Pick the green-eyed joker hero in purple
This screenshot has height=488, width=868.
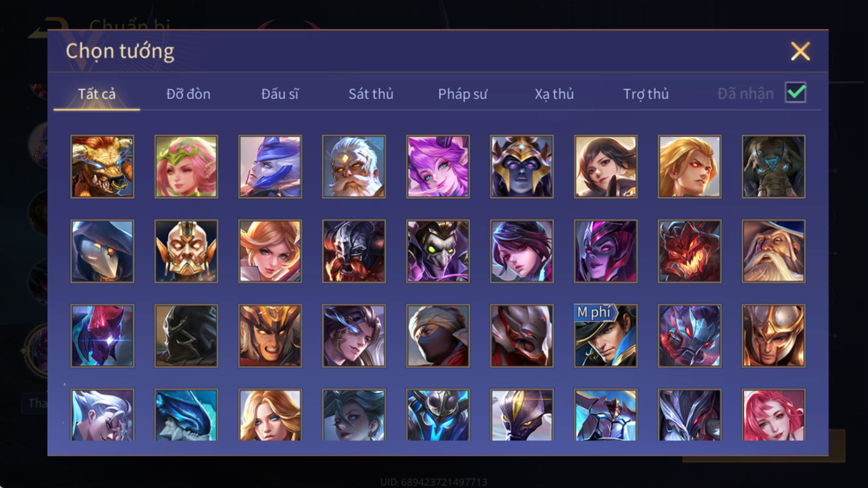click(x=438, y=251)
